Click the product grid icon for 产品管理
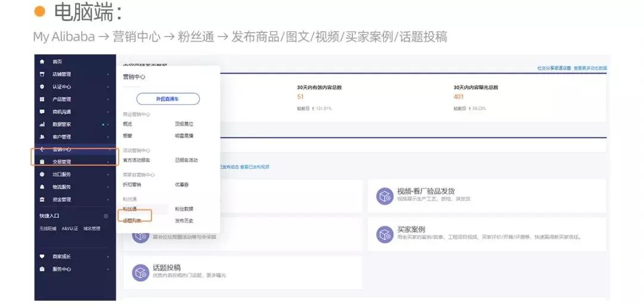This screenshot has height=305, width=644. coord(42,99)
